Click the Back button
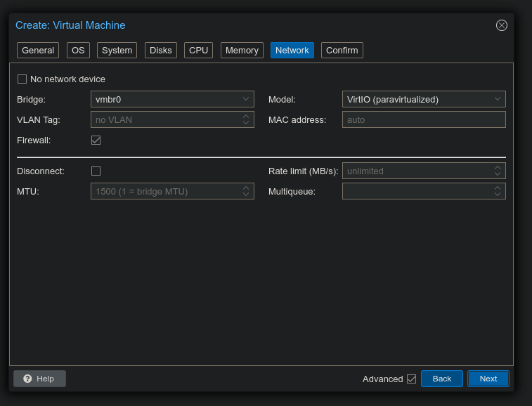Screen dimensions: 532x406 tap(441, 379)
